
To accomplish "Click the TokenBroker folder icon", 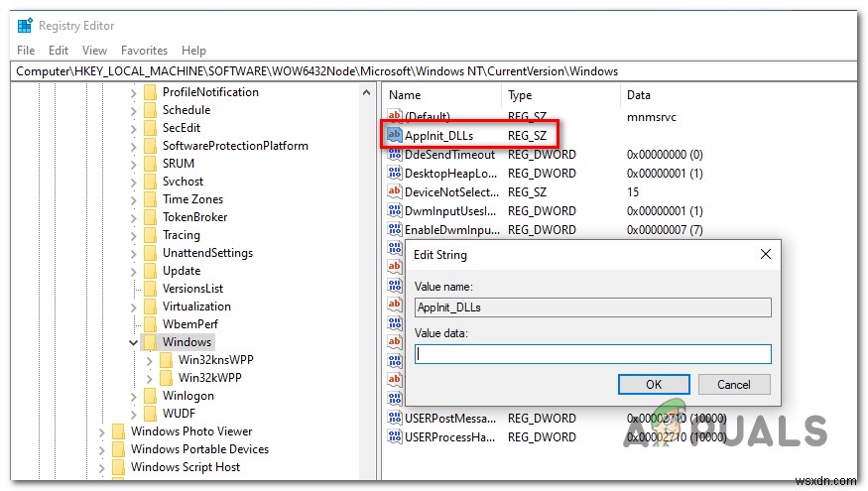I will (x=150, y=217).
